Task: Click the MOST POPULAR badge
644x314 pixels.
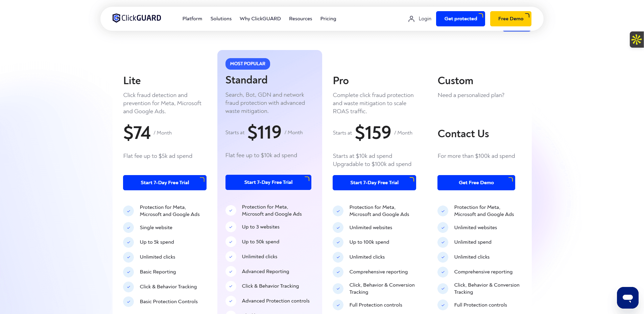Action: (x=247, y=64)
